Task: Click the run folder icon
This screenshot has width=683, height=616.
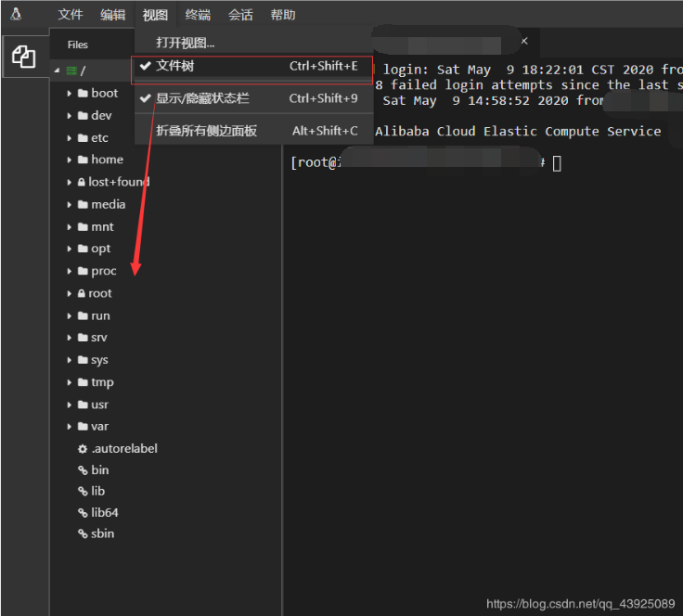Action: 83,316
